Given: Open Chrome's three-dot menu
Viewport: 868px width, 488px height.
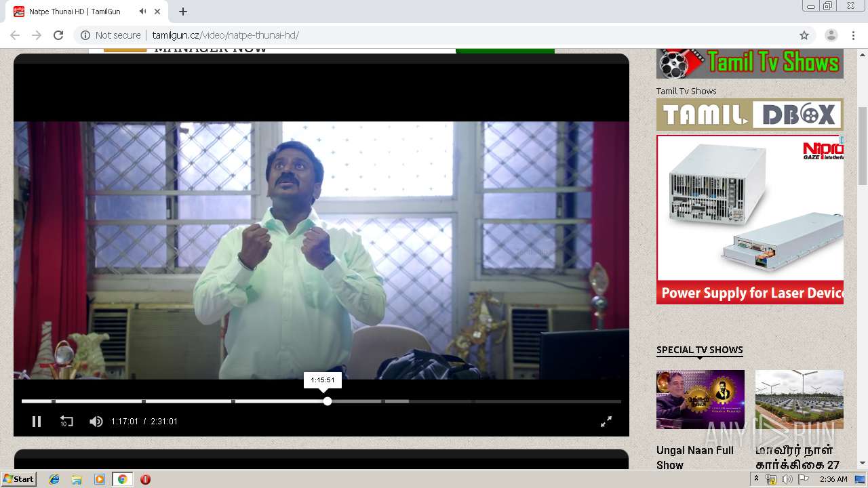Looking at the screenshot, I should [x=853, y=35].
